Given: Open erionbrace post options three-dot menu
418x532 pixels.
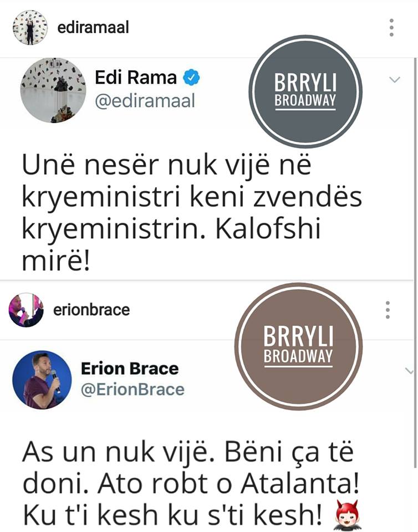Looking at the screenshot, I should coord(388,310).
